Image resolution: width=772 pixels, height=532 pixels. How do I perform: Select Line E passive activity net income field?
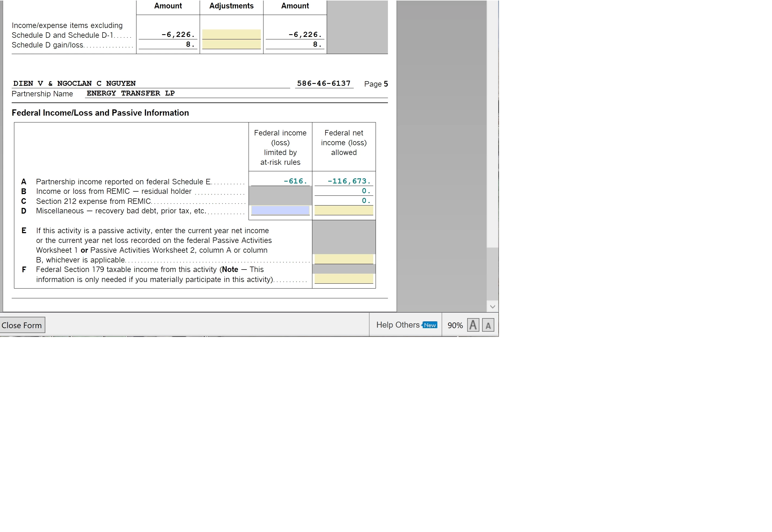343,259
